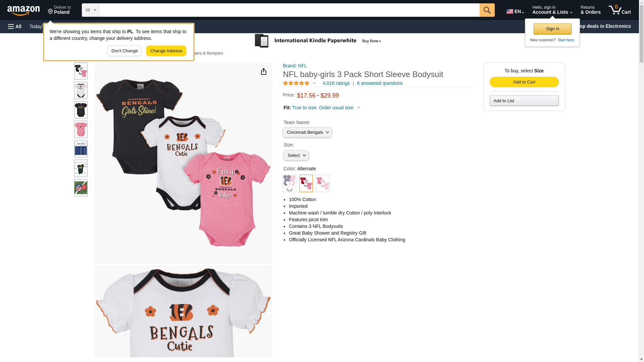Select the first color swatch option

pos(289,183)
